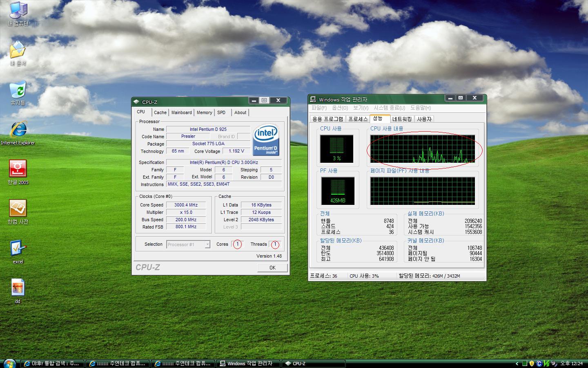
Task: Open the 네트워킹 tab
Action: click(402, 119)
